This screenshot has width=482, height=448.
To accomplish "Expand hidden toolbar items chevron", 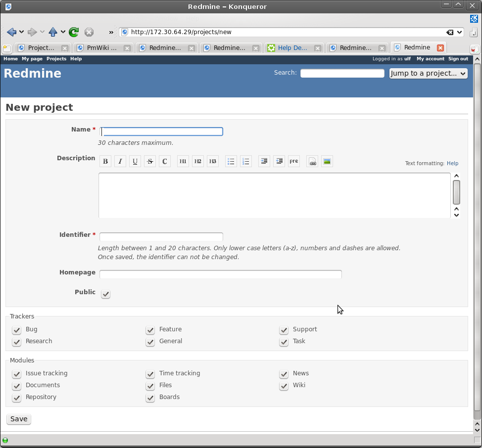I will (111, 32).
